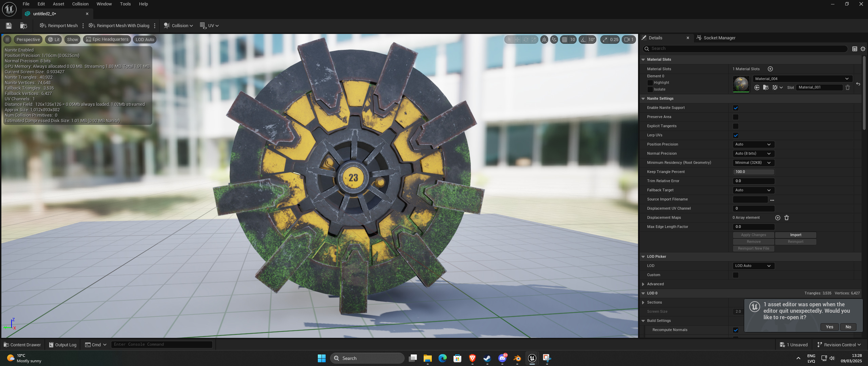The height and width of the screenshot is (366, 868).
Task: Switch to the Socket Manager tab
Action: 716,38
